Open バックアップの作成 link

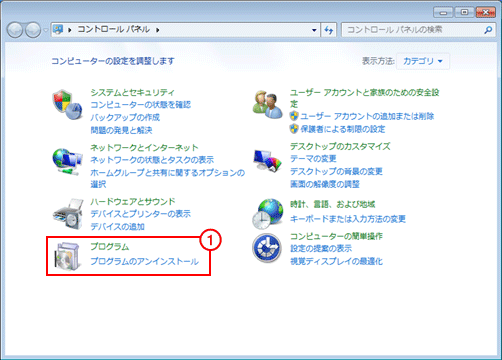tap(125, 117)
